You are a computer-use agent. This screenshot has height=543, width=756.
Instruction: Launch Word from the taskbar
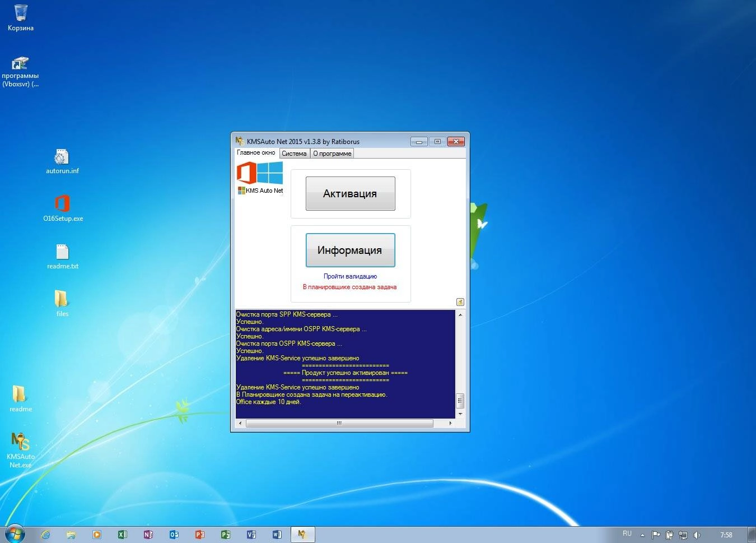(x=277, y=535)
